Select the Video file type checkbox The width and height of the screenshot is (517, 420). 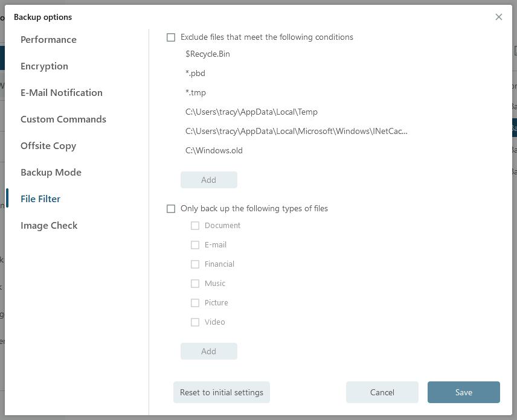pos(195,322)
